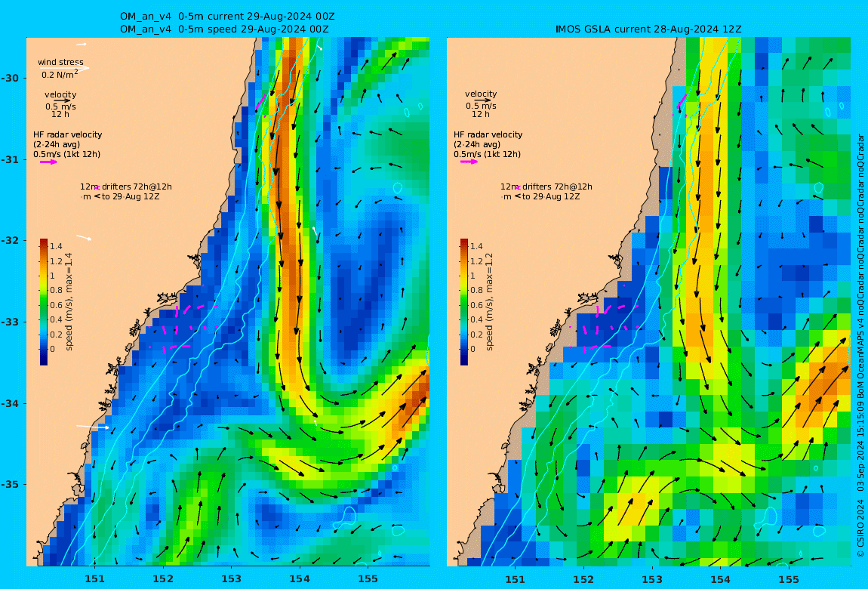Click the vertical CSIRO 2024 copyright text
The width and height of the screenshot is (868, 589).
[860, 346]
